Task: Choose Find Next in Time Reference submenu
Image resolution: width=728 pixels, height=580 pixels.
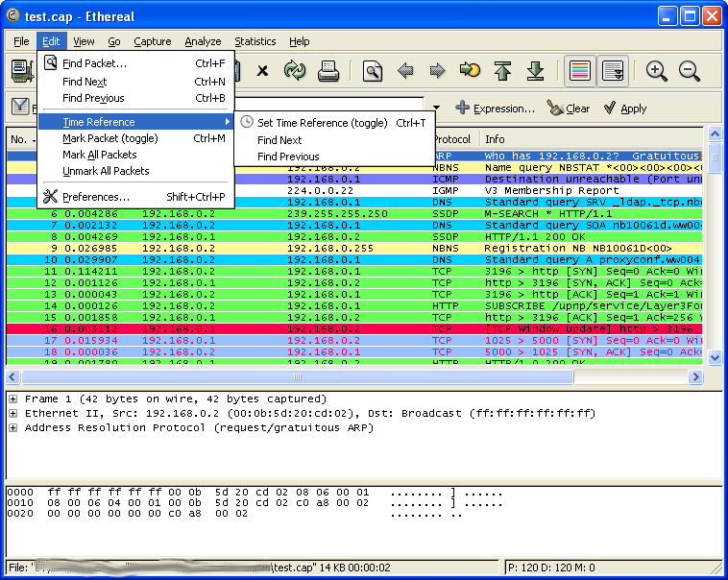Action: point(334,140)
